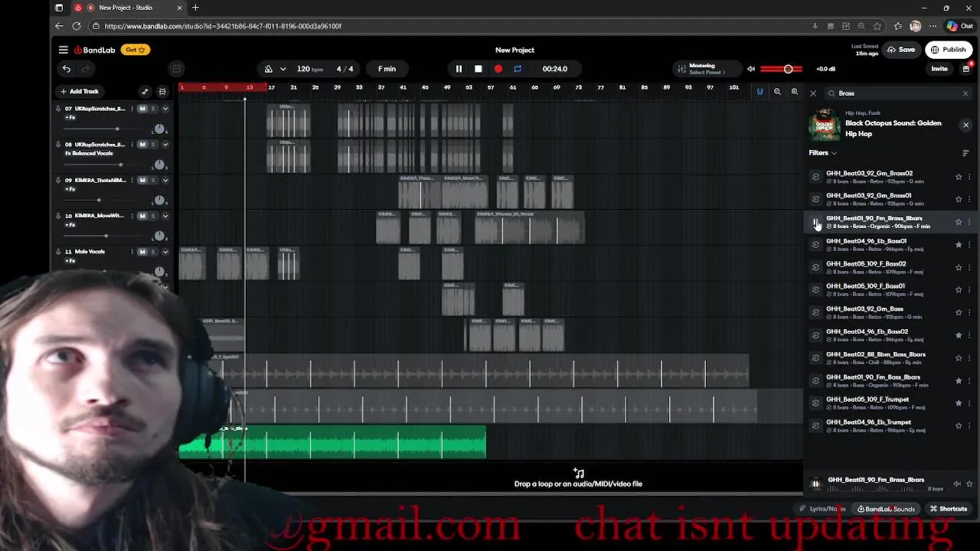Viewport: 980px width, 551px height.
Task: Clear the Brass search text
Action: 965,93
